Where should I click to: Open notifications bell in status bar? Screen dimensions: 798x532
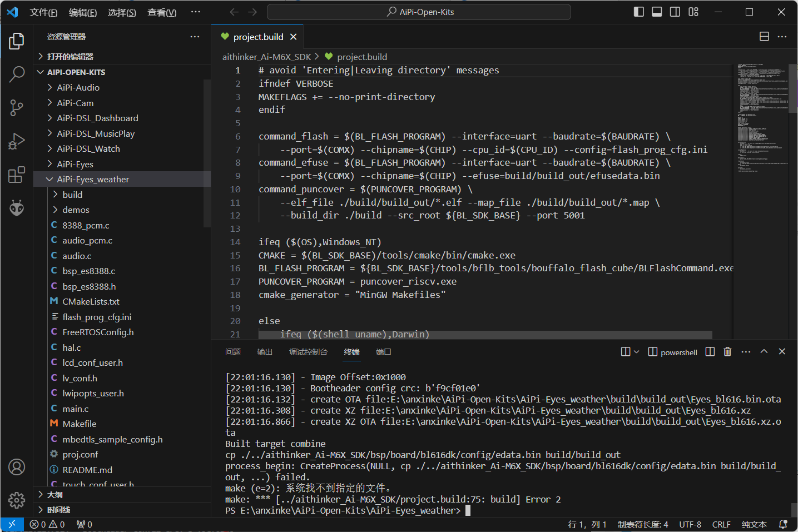783,524
